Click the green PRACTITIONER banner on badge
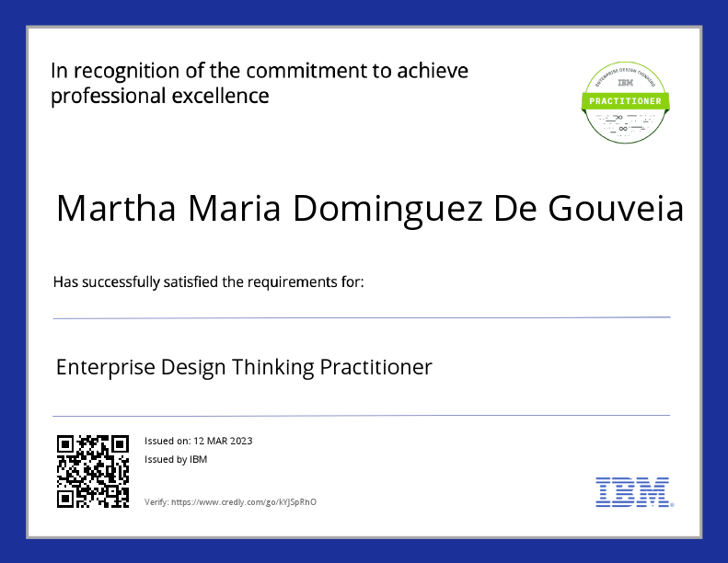Viewport: 728px width, 563px height. tap(625, 101)
